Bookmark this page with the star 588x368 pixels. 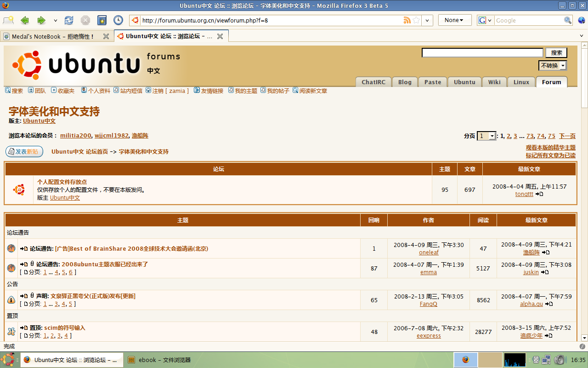(x=416, y=20)
